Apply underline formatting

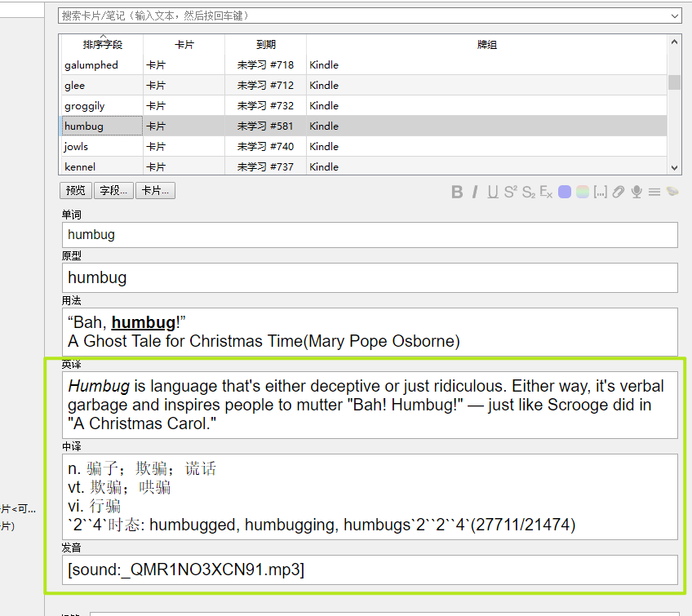coord(493,192)
